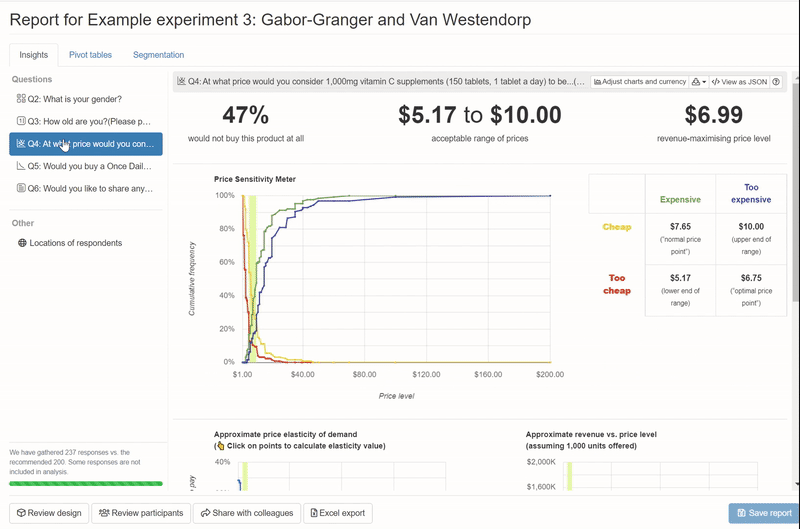Select the Insights tab
Viewport: 800px width, 529px height.
coord(34,55)
